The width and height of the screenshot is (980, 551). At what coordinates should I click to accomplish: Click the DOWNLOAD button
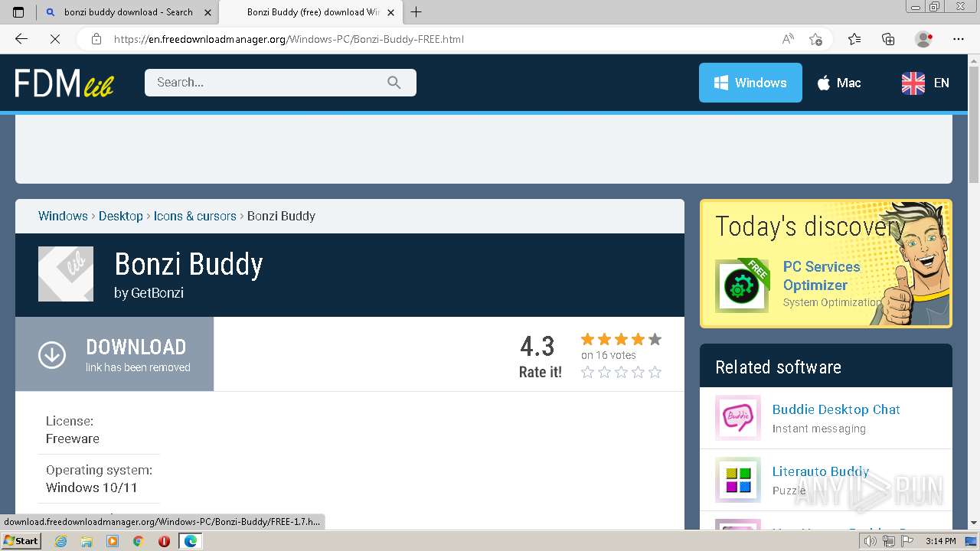[114, 354]
